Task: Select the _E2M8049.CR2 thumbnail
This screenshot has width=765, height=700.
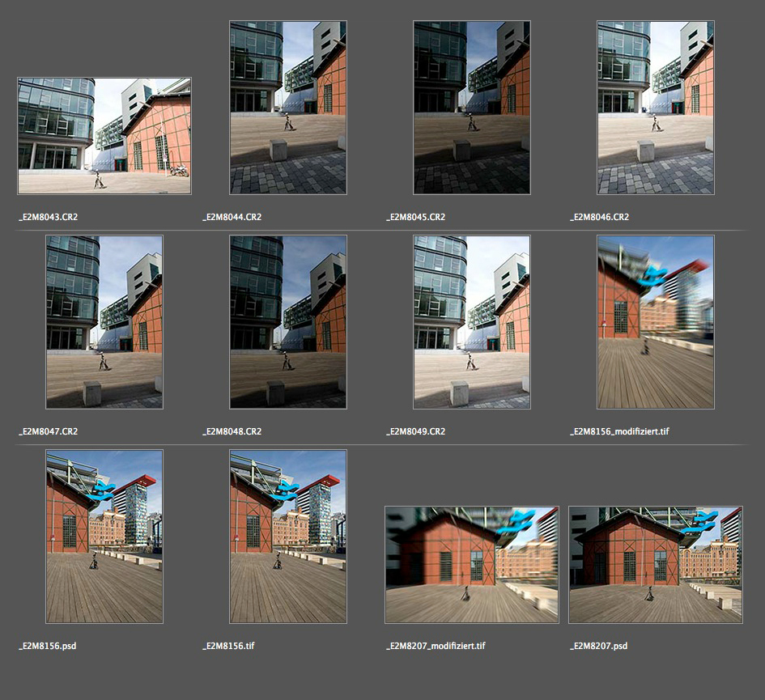Action: pos(472,322)
